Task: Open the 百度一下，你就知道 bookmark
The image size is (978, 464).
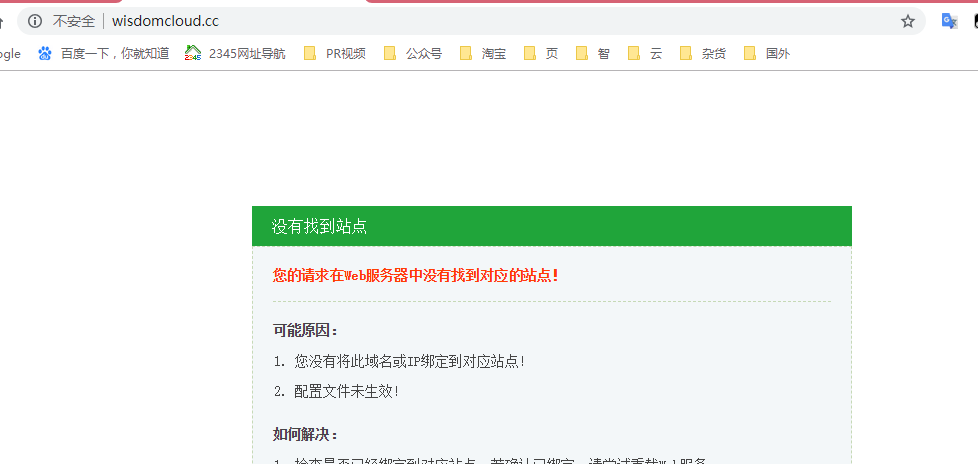Action: [x=104, y=54]
